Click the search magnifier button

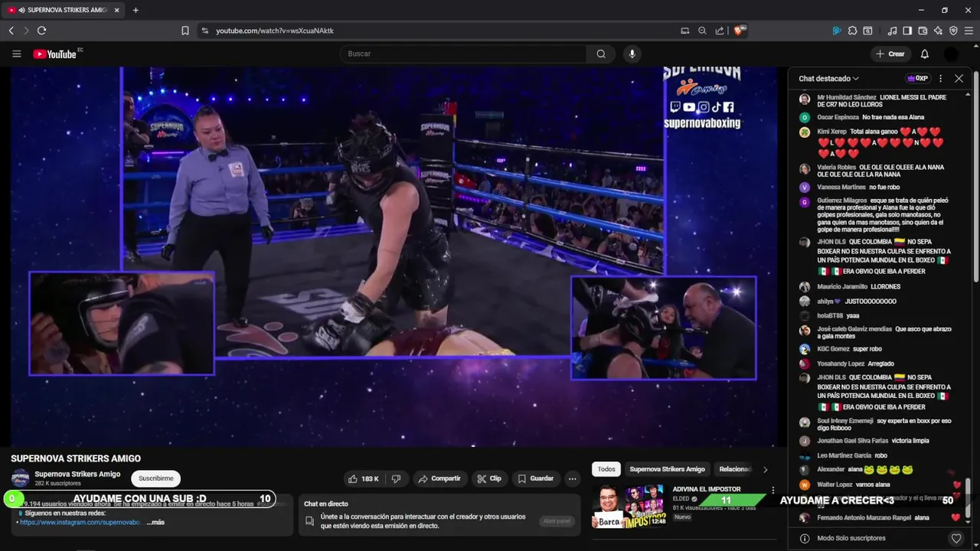point(601,54)
